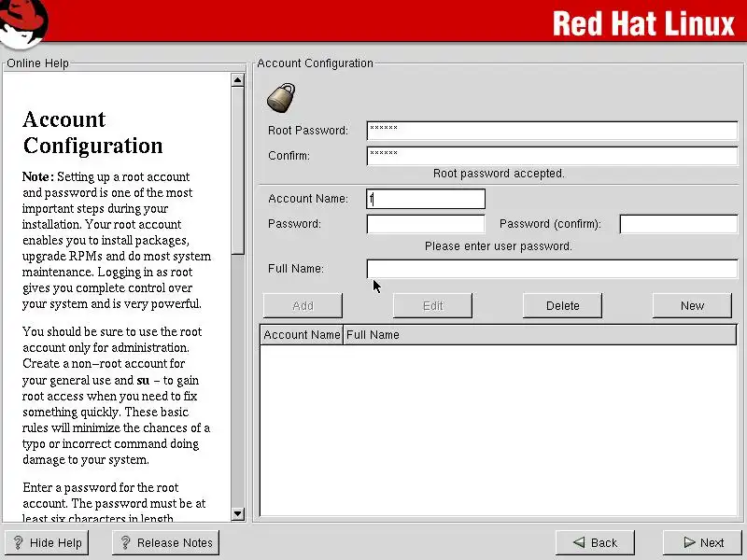Focus the Root Password field
Image resolution: width=747 pixels, height=560 pixels.
pyautogui.click(x=552, y=131)
